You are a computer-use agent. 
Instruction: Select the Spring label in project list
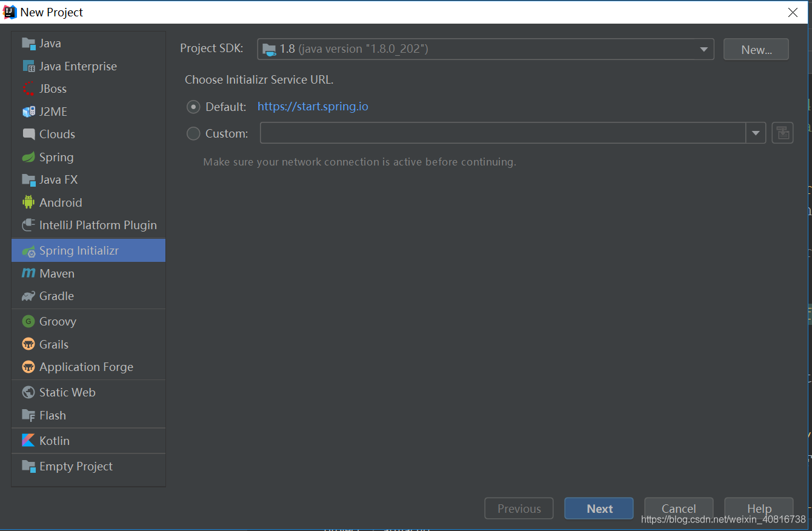coord(56,157)
